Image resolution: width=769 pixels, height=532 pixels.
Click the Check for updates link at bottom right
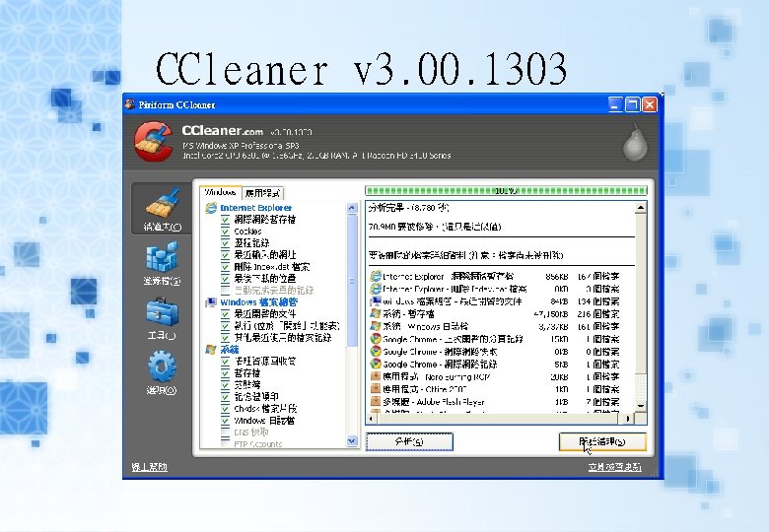614,467
